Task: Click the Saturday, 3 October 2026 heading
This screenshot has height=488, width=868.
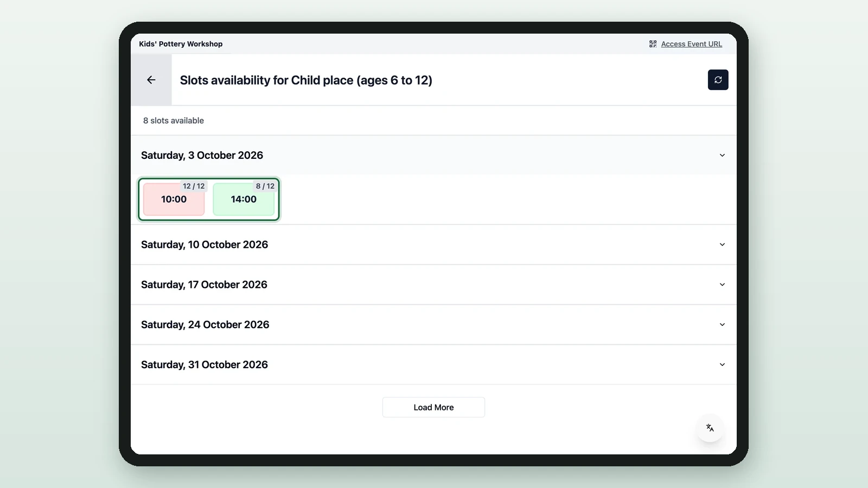Action: [202, 155]
